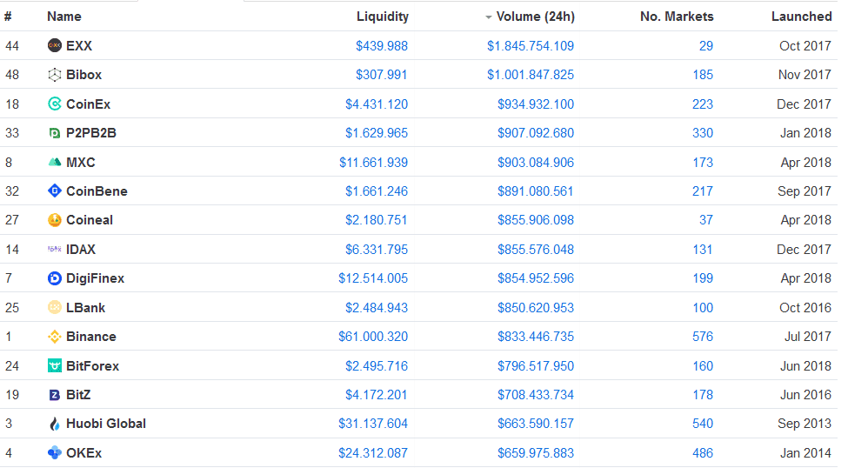The width and height of the screenshot is (868, 468).
Task: Click LBank's 24h volume value
Action: point(535,308)
